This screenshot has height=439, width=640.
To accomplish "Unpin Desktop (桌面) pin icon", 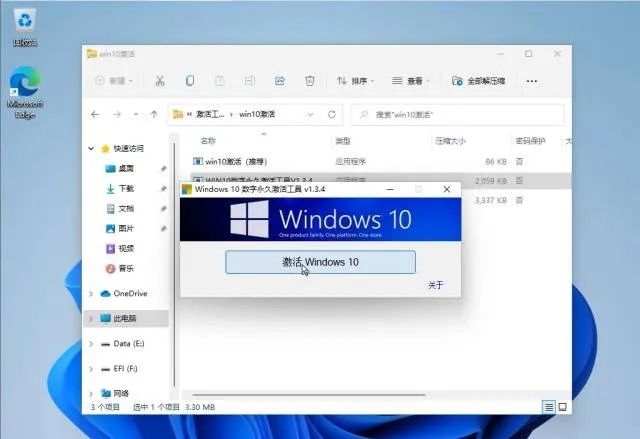I will tap(163, 169).
